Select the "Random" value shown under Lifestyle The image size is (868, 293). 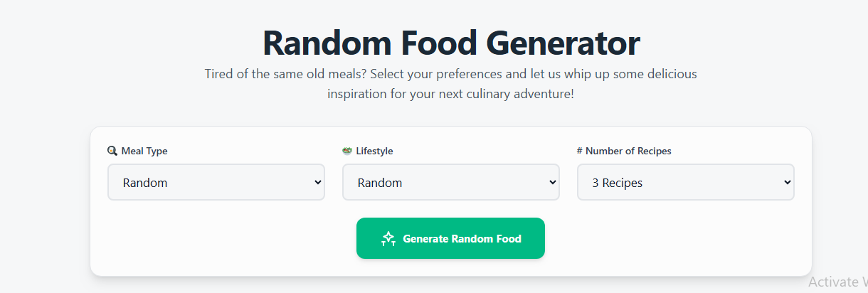[x=380, y=183]
